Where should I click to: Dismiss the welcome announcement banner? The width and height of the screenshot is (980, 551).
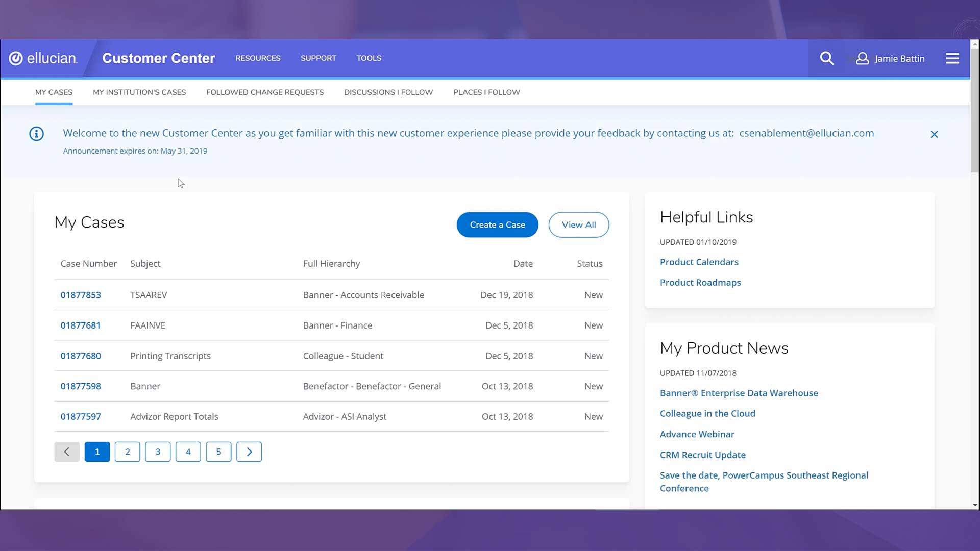coord(934,134)
